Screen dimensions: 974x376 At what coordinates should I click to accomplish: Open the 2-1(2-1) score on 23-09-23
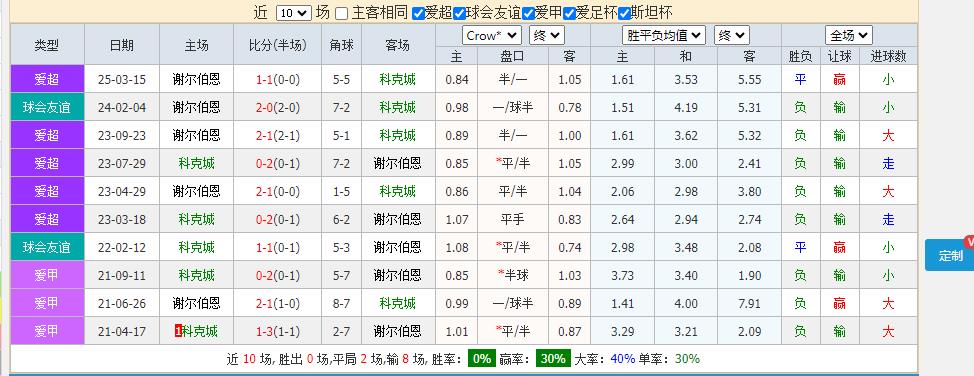278,135
